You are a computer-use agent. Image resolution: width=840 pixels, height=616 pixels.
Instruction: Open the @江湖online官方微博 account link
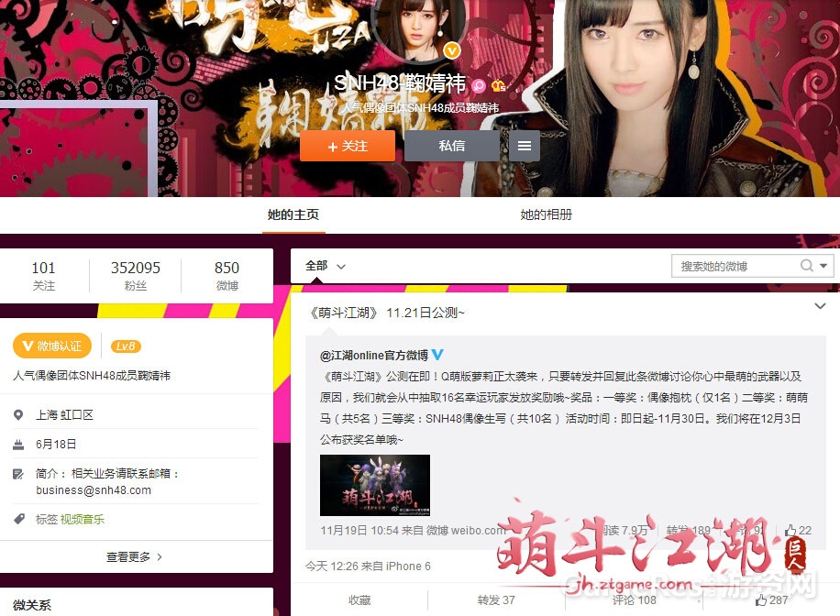[374, 355]
